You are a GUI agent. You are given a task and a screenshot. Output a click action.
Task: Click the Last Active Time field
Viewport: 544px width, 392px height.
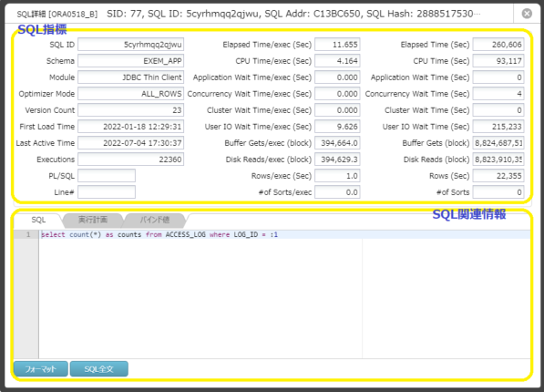(131, 143)
